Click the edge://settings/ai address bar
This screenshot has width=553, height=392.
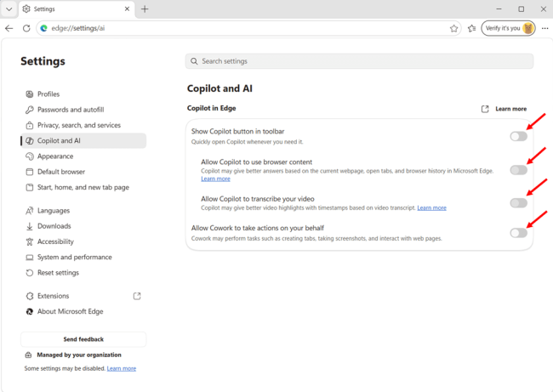(x=248, y=28)
